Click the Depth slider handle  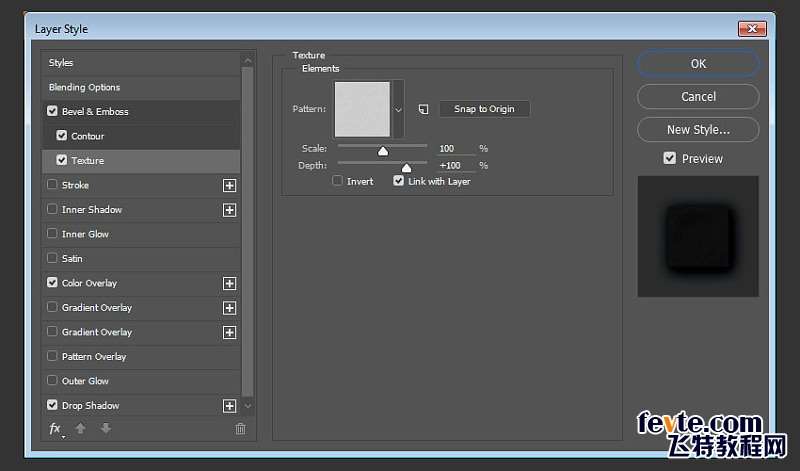[406, 168]
